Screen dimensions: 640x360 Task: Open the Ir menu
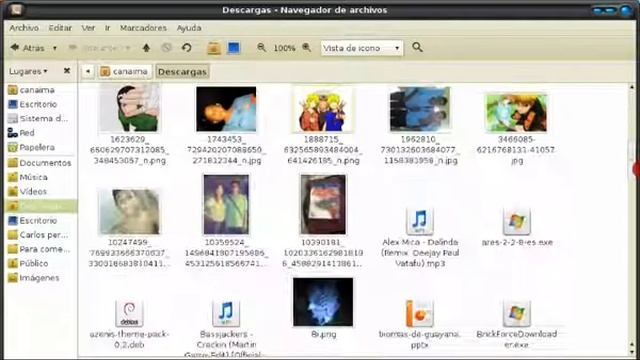coord(107,28)
